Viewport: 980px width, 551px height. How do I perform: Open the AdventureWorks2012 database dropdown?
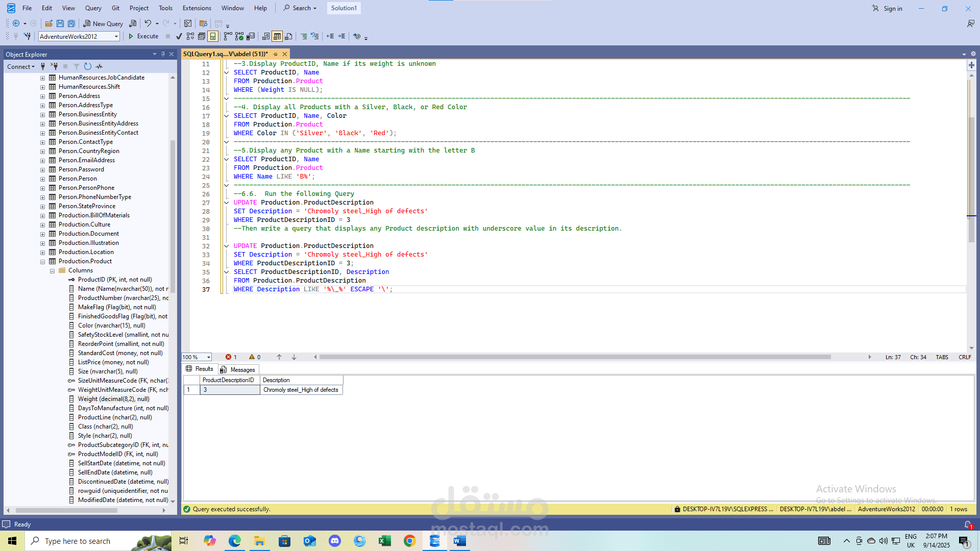pyautogui.click(x=116, y=36)
